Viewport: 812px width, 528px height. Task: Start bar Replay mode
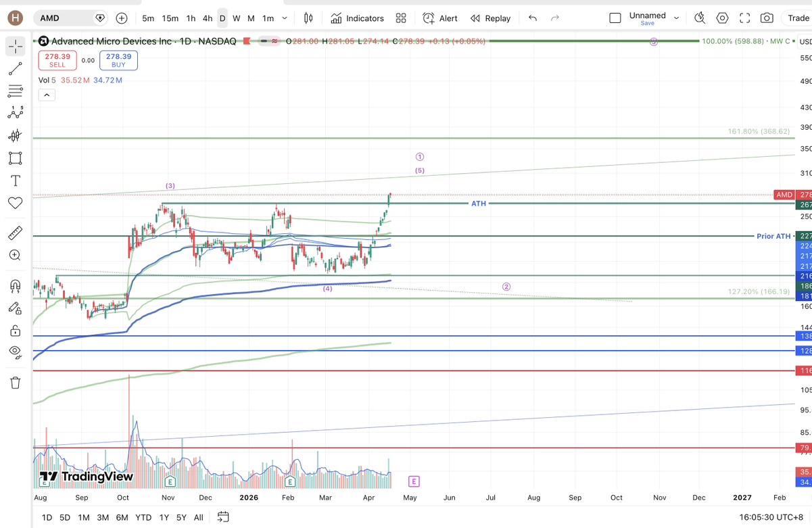(x=491, y=18)
